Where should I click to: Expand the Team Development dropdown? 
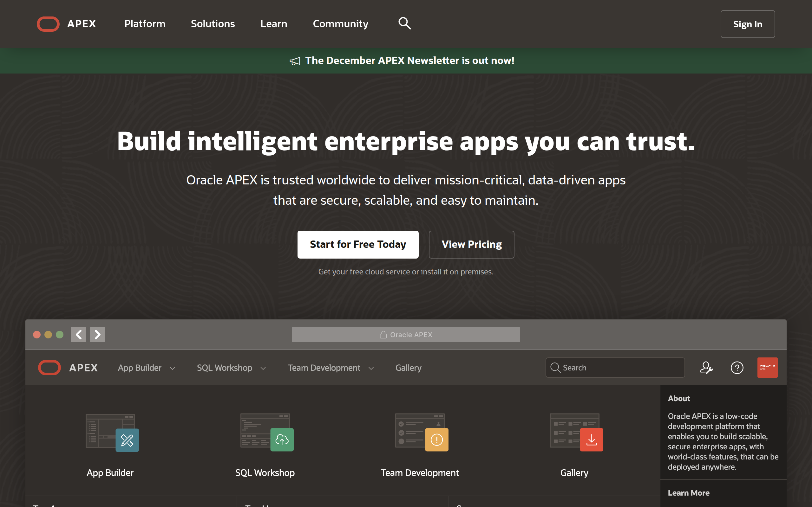pyautogui.click(x=371, y=368)
